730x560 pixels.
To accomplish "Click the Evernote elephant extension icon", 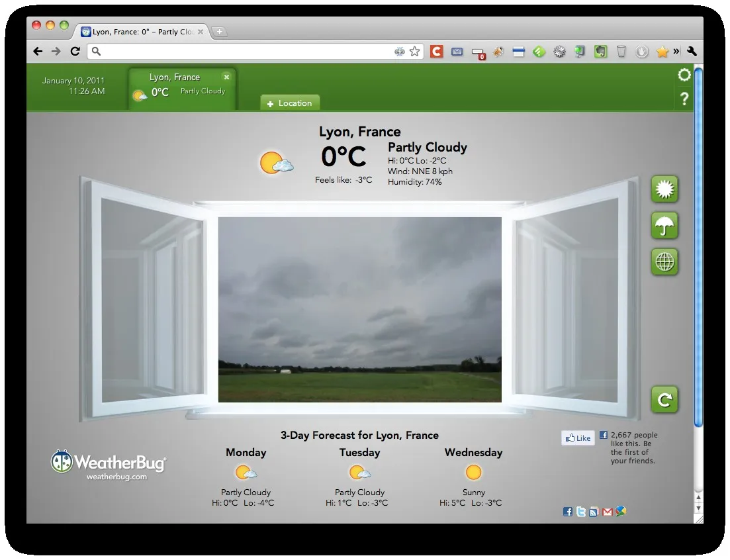I will click(600, 51).
